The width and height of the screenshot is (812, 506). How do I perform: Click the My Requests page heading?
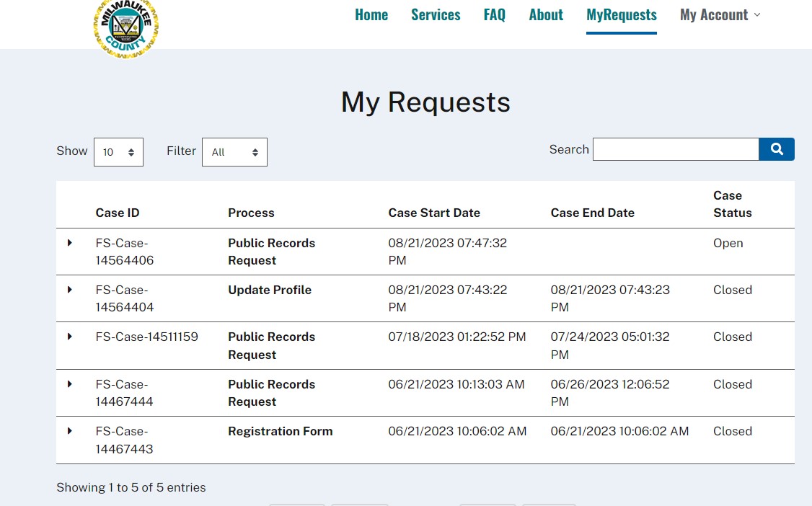[x=425, y=102]
